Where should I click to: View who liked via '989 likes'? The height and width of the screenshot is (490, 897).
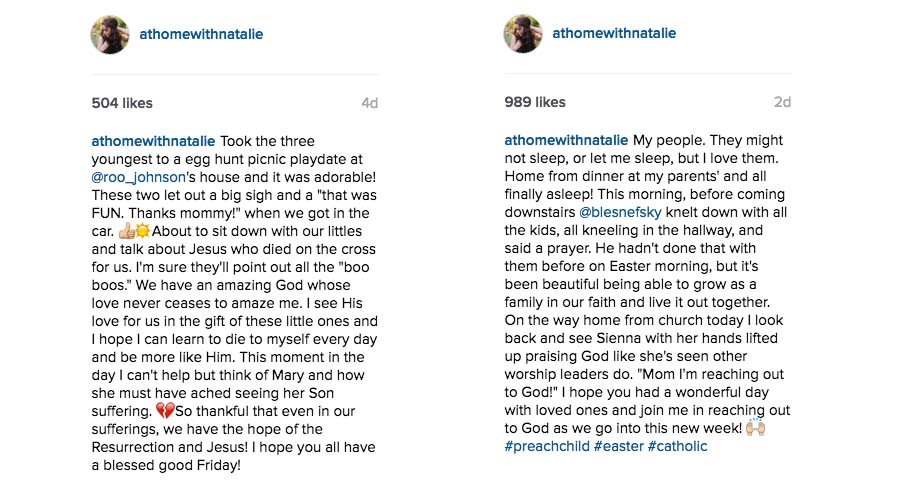pos(535,102)
